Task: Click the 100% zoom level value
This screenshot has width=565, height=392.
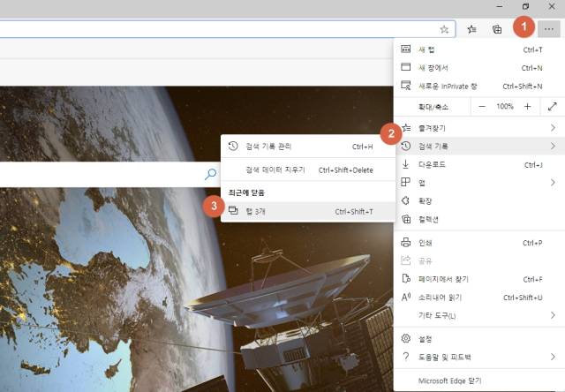Action: (x=504, y=106)
